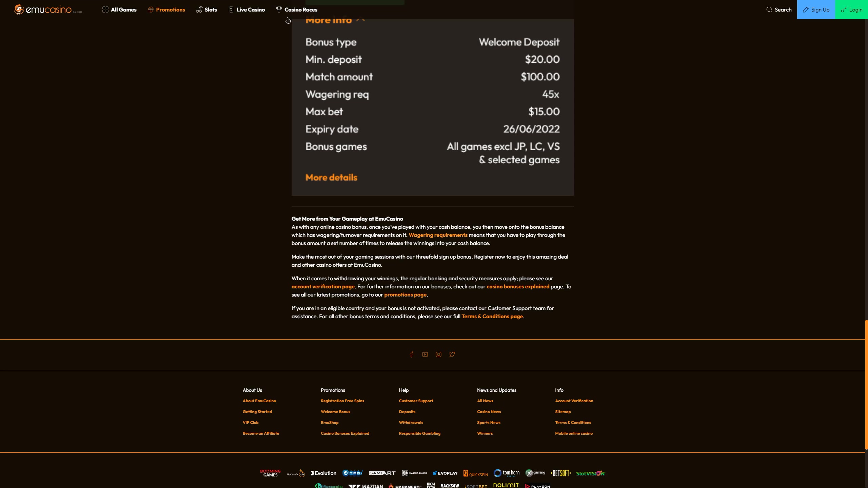Viewport: 868px width, 488px height.
Task: Open the More details link
Action: click(331, 178)
